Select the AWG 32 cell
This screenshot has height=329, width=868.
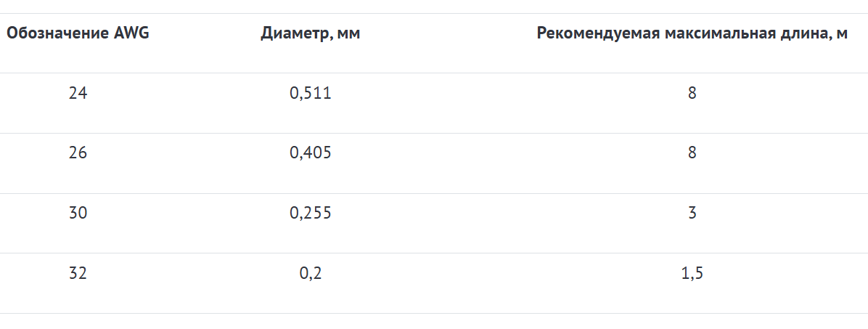pos(78,273)
